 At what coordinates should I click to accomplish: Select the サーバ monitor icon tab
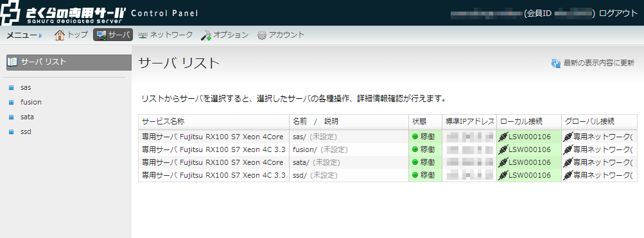[113, 35]
